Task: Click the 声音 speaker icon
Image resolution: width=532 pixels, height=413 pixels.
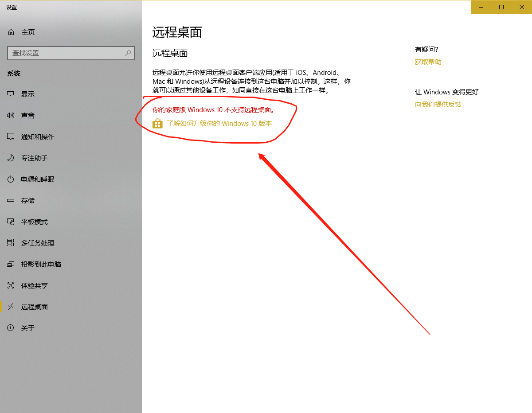Action: pos(11,116)
